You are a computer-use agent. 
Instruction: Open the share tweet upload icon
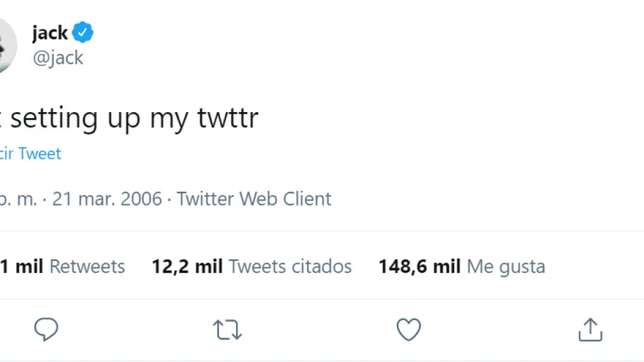tap(589, 330)
